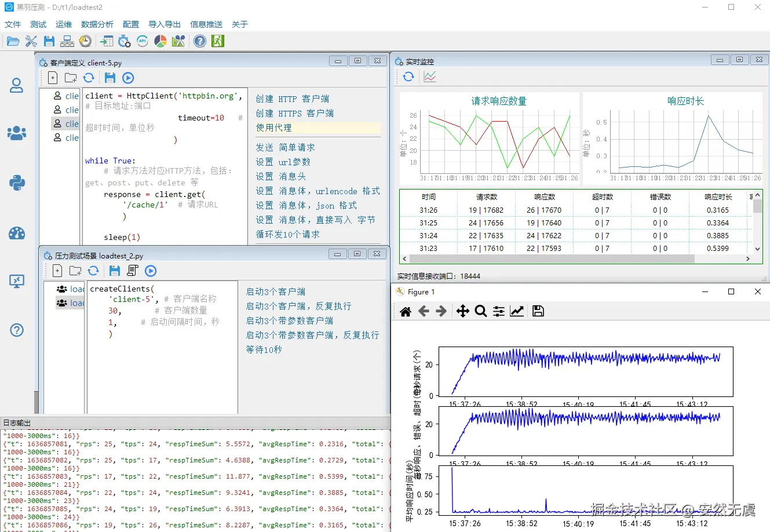This screenshot has height=532, width=770.
Task: Go to next view in Figure 1
Action: pyautogui.click(x=441, y=311)
